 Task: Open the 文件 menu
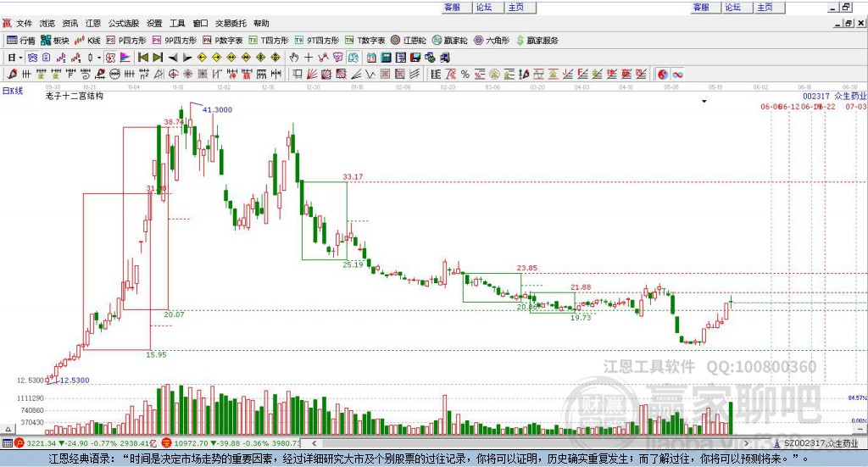click(24, 23)
